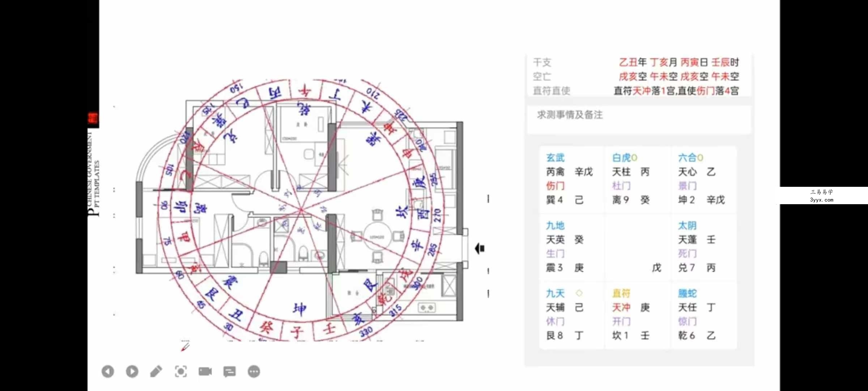This screenshot has width=868, height=391.
Task: Start playback with the play button
Action: coord(132,371)
